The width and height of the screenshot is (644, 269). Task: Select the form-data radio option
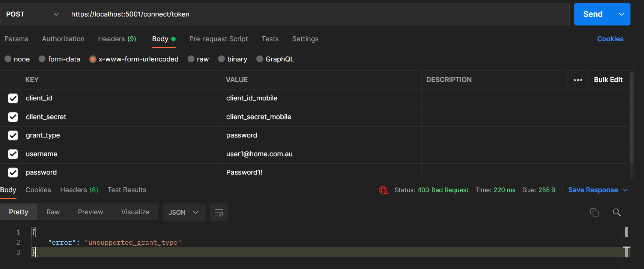coord(42,59)
